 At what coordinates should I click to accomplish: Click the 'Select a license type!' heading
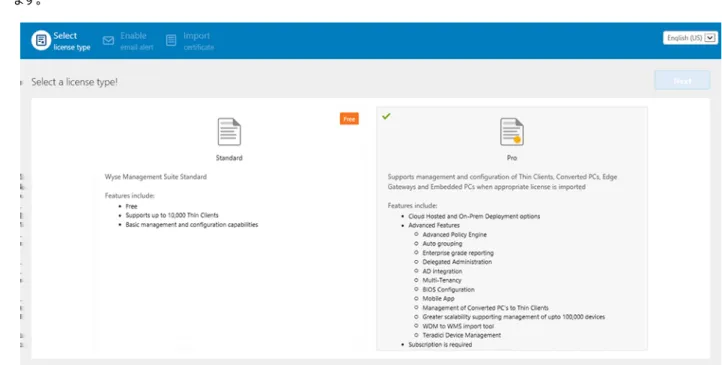click(74, 82)
